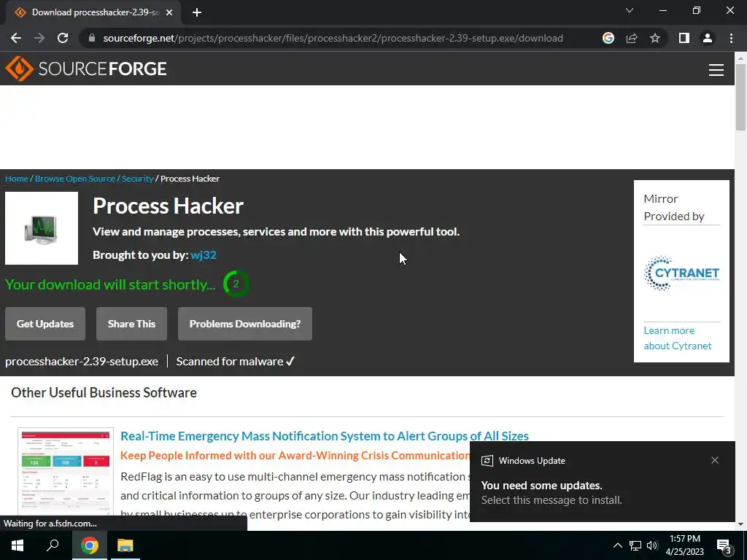Click the download countdown progress circle

click(236, 284)
